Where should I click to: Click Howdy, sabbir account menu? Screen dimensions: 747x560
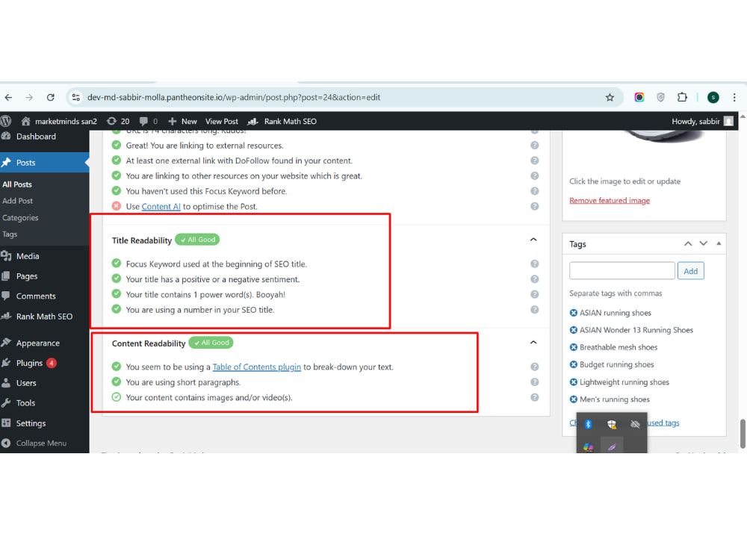702,122
